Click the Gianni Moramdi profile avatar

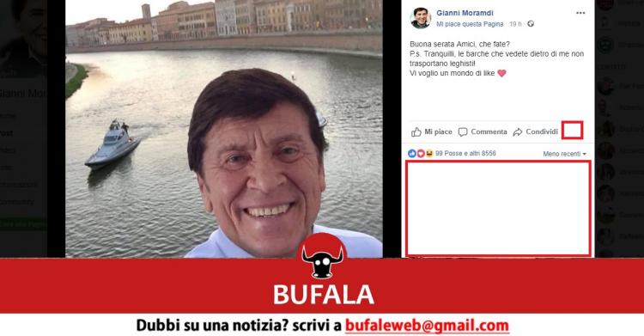coord(421,18)
